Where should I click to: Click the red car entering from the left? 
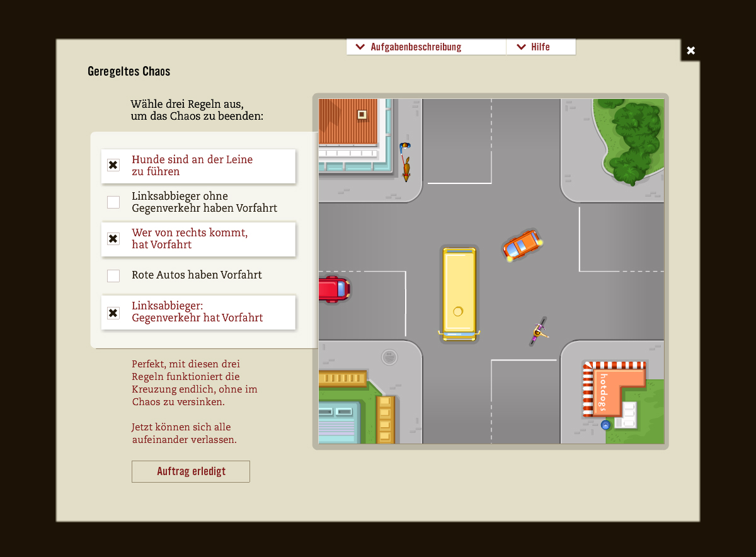tap(332, 289)
